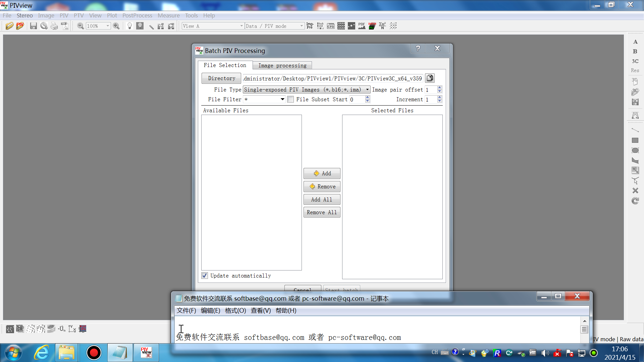The width and height of the screenshot is (644, 362).
Task: Click the Remove All button
Action: pyautogui.click(x=322, y=212)
